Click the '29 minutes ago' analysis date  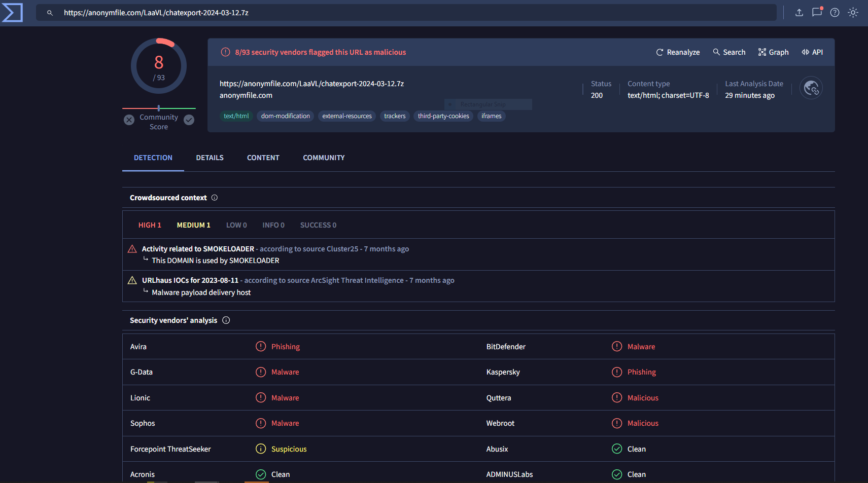750,95
